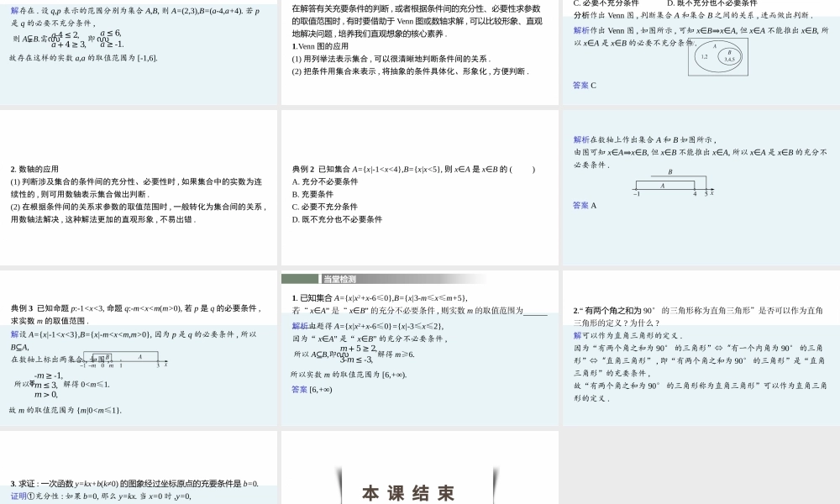Click the number line figure in 典例3 solution
840x504 pixels.
[124, 360]
